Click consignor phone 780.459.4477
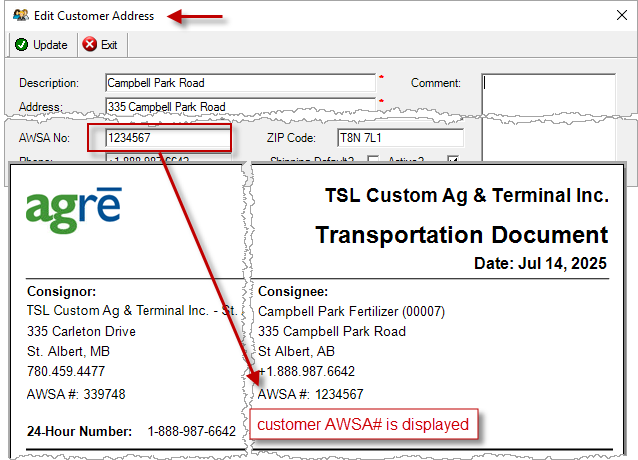This screenshot has height=460, width=638. 66,371
